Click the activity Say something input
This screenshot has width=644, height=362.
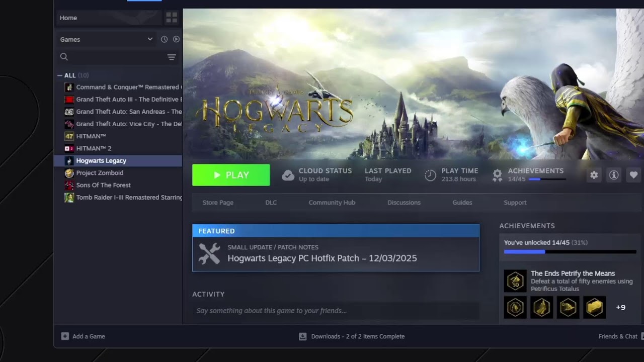pyautogui.click(x=336, y=311)
